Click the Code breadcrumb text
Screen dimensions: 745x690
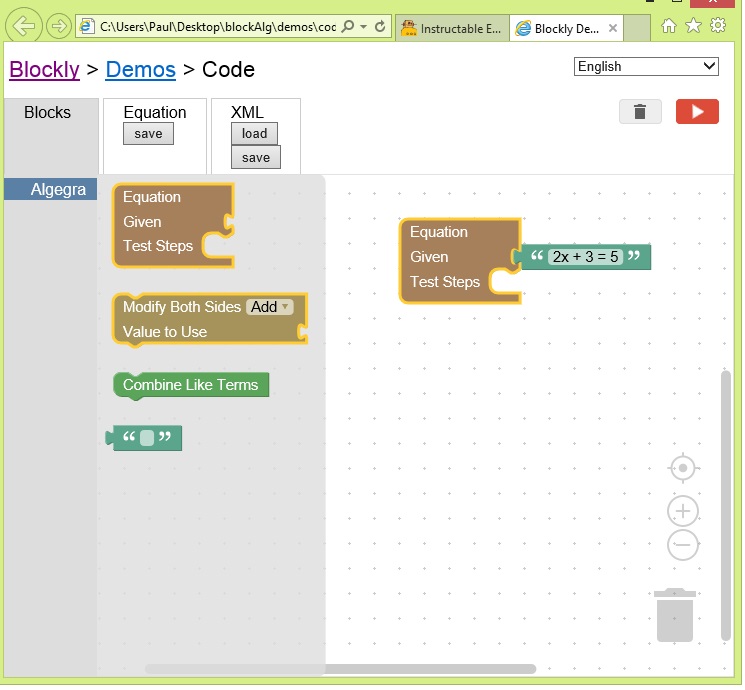coord(229,70)
